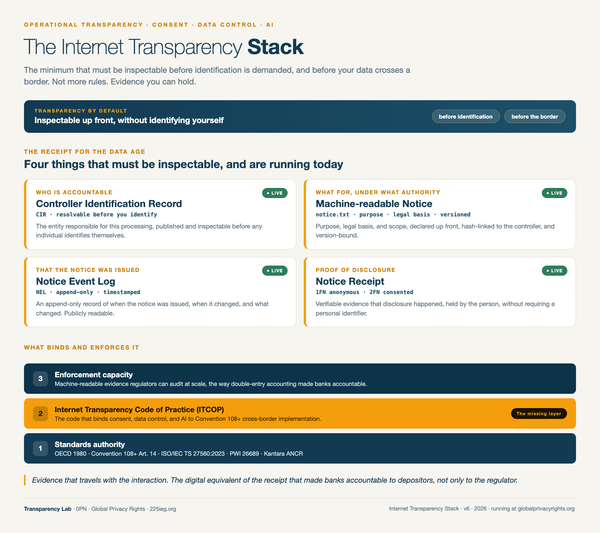Screen dimensions: 600x533
Task: Click LIVE badge on Notice Event Log
Action: (275, 271)
